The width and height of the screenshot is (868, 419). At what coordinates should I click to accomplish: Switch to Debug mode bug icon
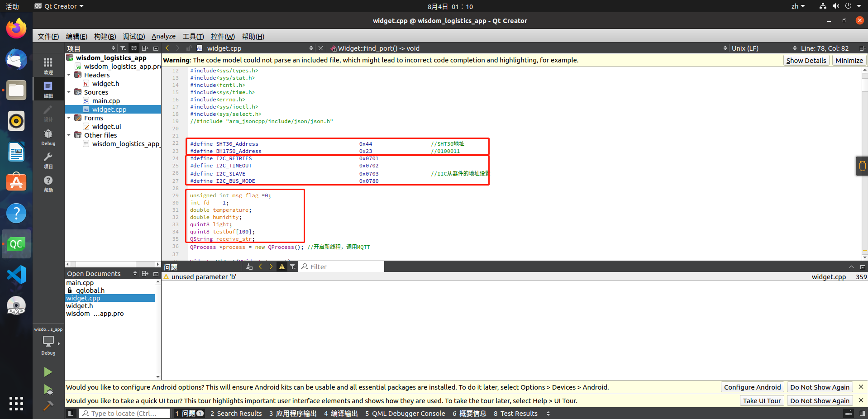(x=48, y=137)
